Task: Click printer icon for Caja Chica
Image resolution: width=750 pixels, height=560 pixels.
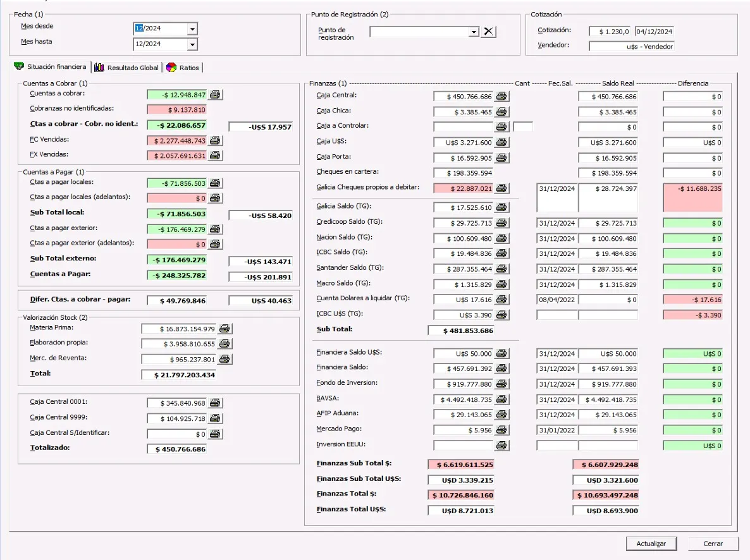Action: click(x=501, y=112)
